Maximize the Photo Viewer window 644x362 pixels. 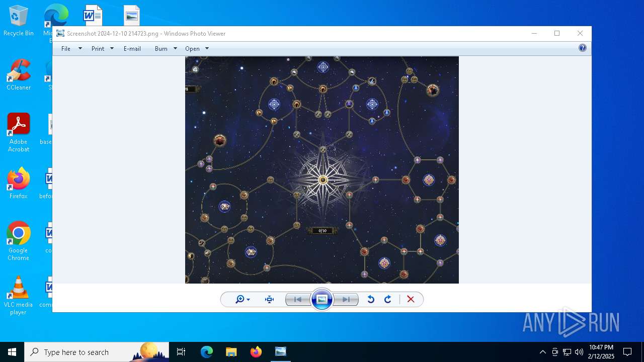coord(557,34)
